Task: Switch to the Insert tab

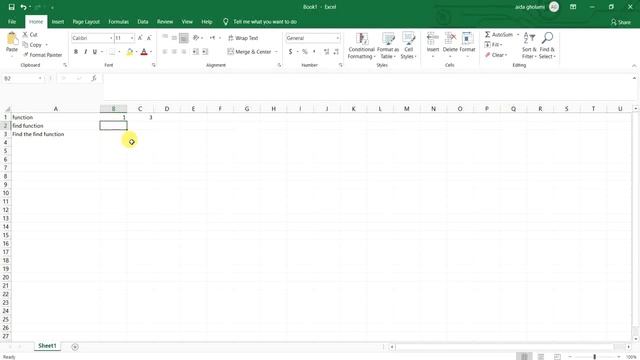Action: (58, 22)
